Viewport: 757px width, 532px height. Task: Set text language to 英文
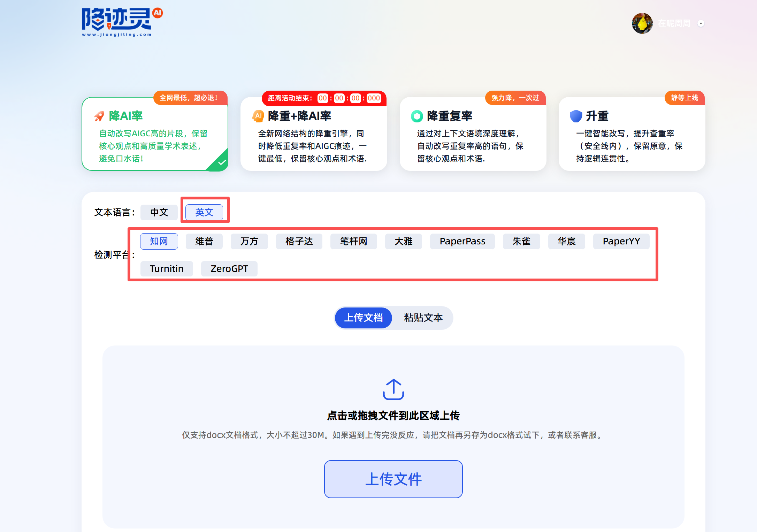(x=204, y=212)
